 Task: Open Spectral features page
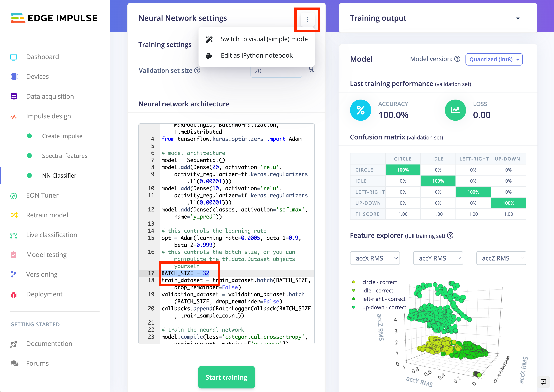point(65,156)
